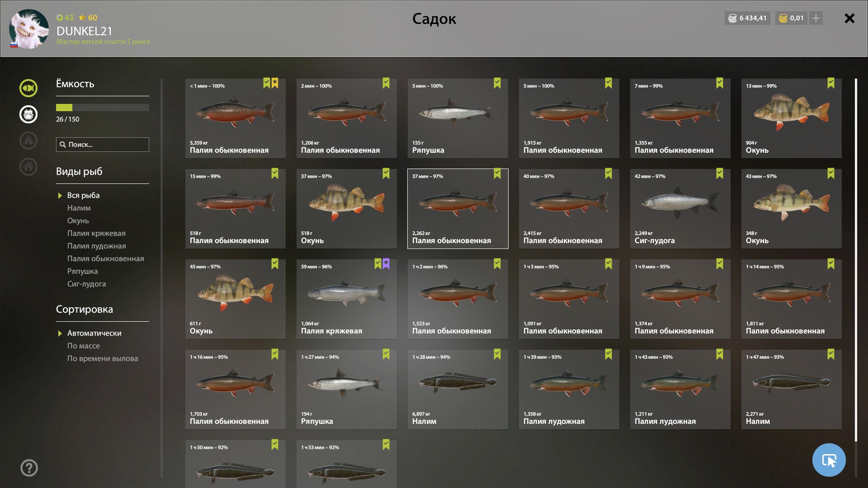Screen dimensions: 868x488
Task: Sort fish by По времени вылова
Action: (x=103, y=358)
